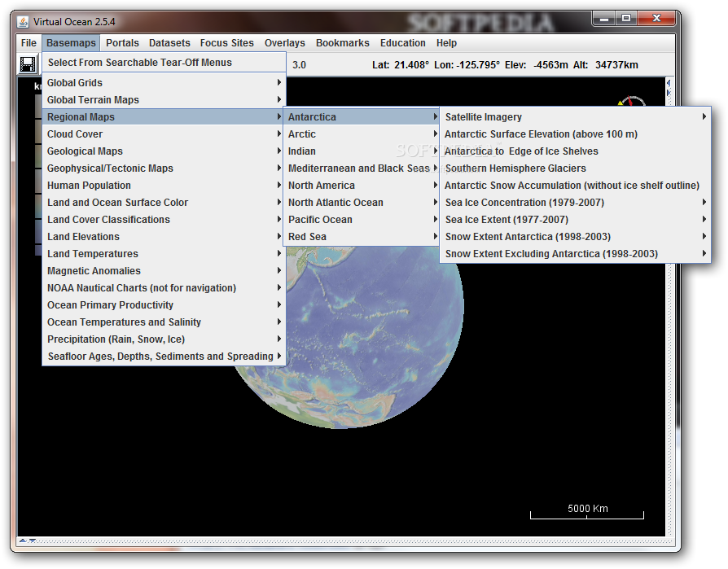Select Southern Hemisphere Glaciers basemap
728x569 pixels.
tap(575, 168)
